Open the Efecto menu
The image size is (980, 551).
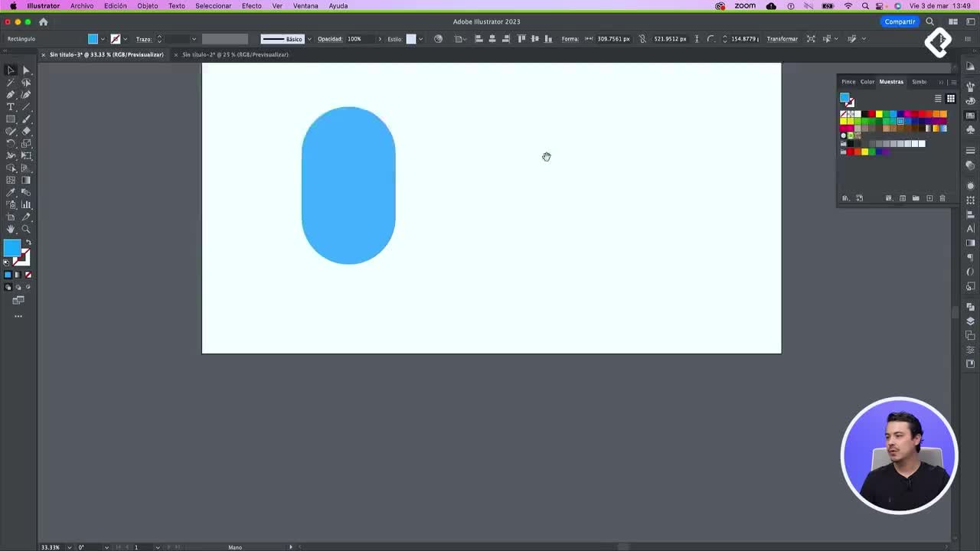(x=252, y=5)
